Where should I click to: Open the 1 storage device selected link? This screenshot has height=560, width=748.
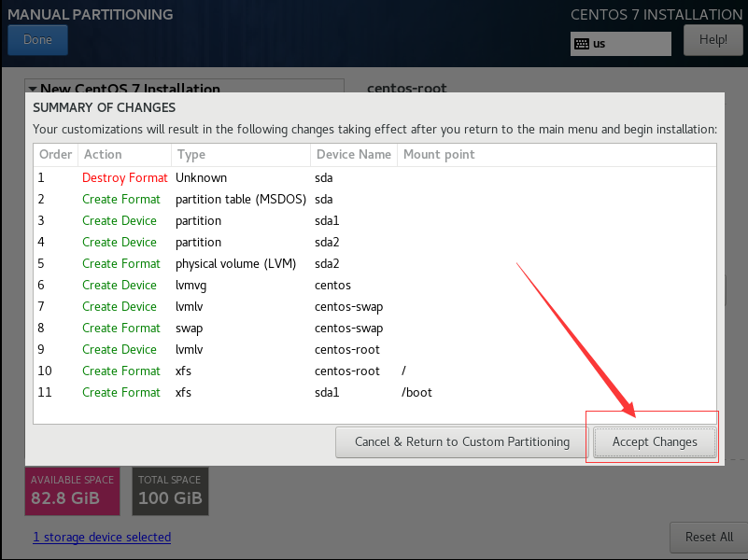tap(102, 537)
